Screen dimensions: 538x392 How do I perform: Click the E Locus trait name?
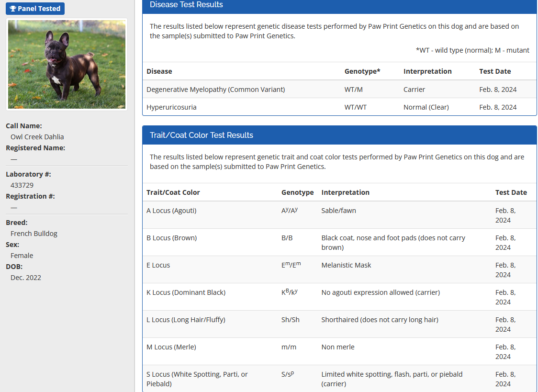158,265
